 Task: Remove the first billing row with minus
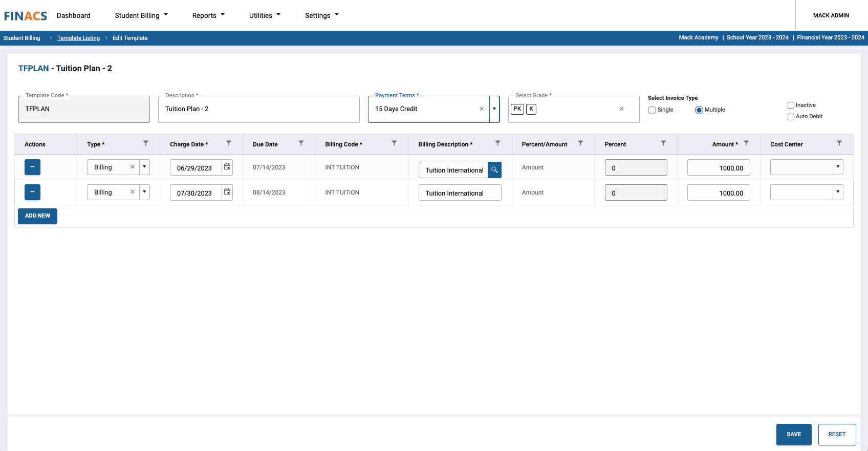click(32, 167)
